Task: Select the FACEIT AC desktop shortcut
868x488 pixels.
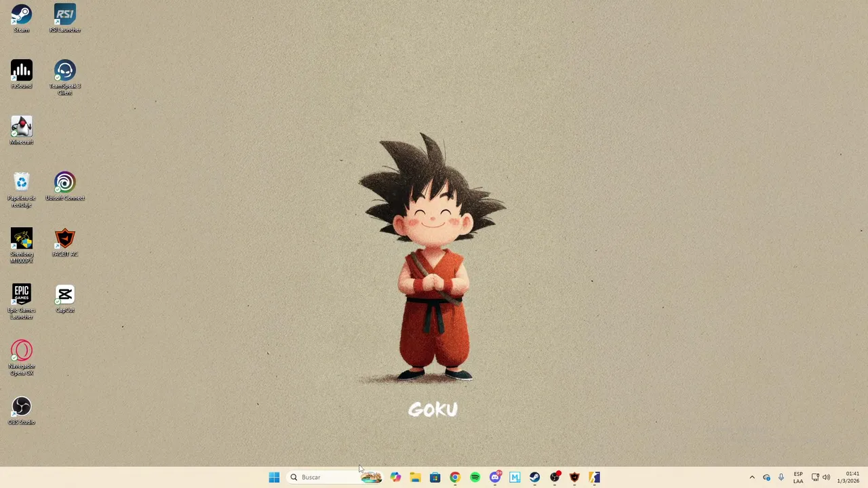Action: click(65, 243)
